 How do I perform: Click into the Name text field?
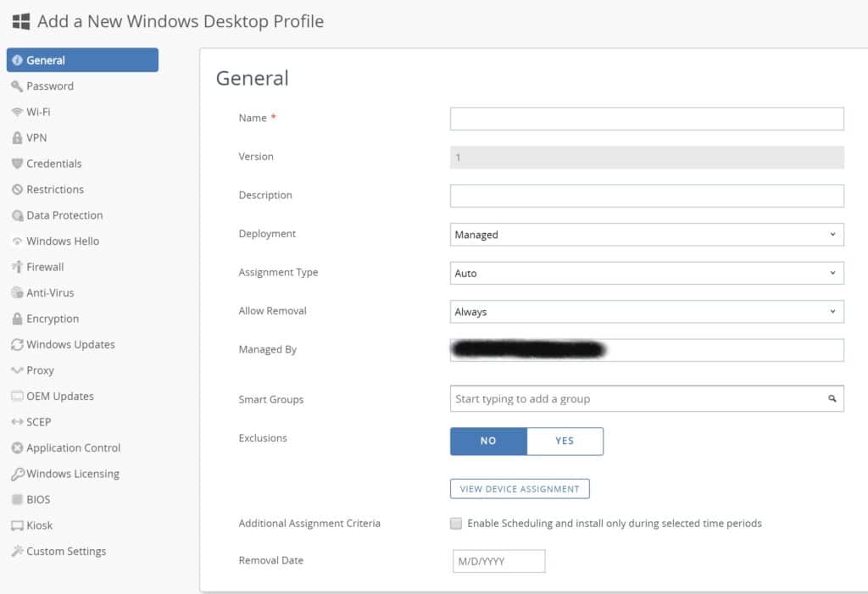(x=646, y=119)
